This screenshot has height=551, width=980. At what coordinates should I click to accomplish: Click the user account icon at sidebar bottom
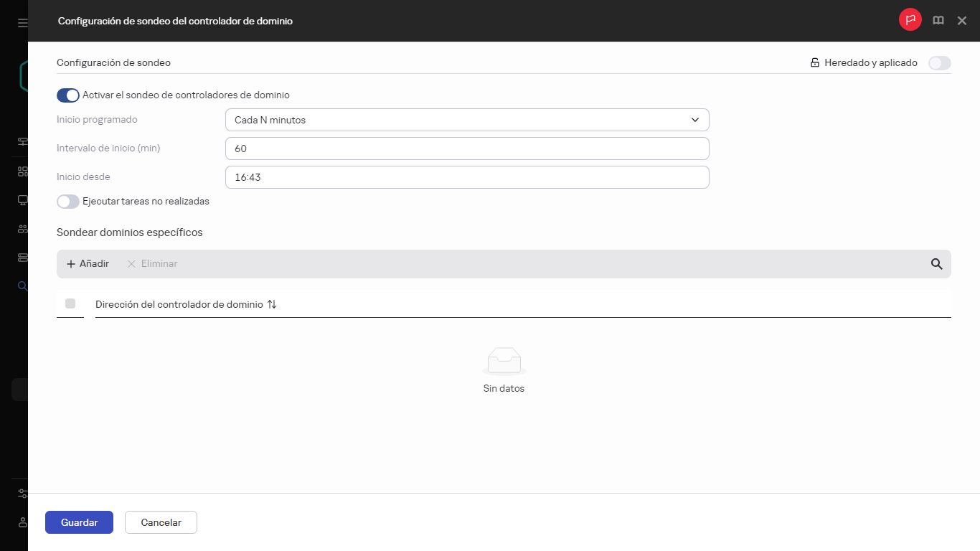point(22,522)
